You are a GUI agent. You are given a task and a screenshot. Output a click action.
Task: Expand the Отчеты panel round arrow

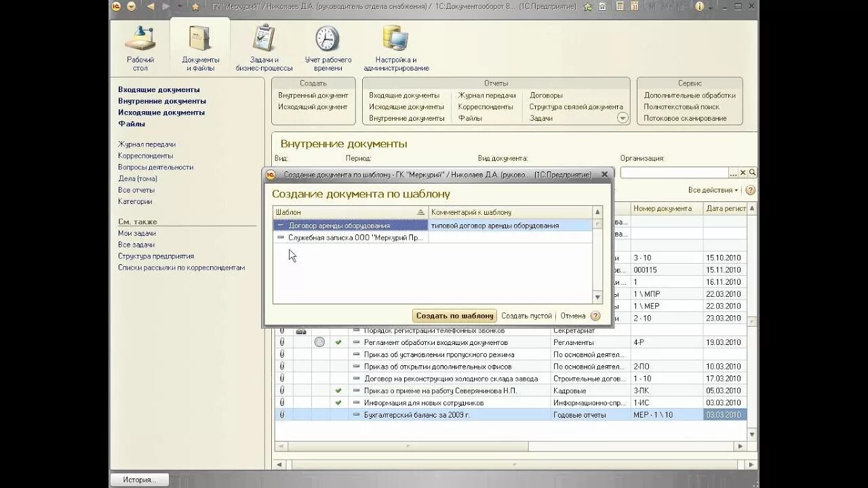coord(623,118)
